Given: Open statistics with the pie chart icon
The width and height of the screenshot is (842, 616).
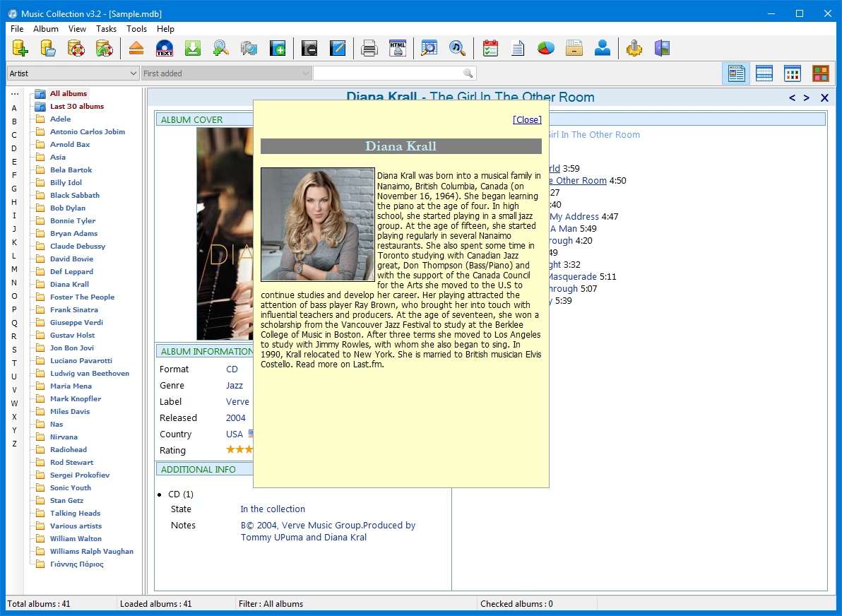Looking at the screenshot, I should (x=545, y=48).
